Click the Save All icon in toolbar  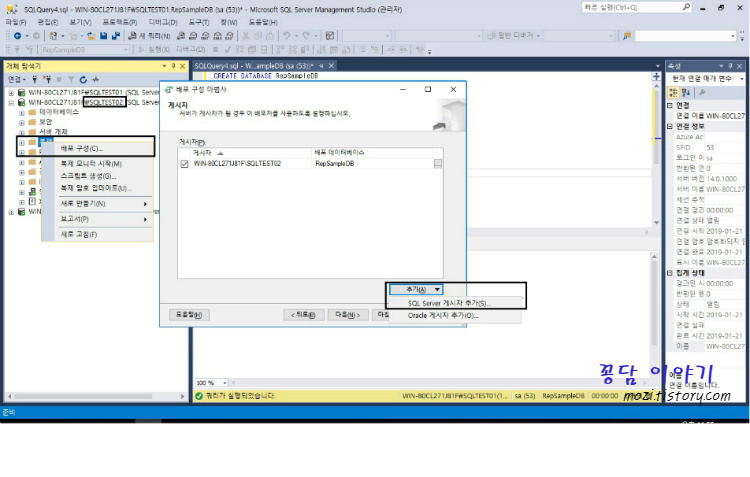116,36
